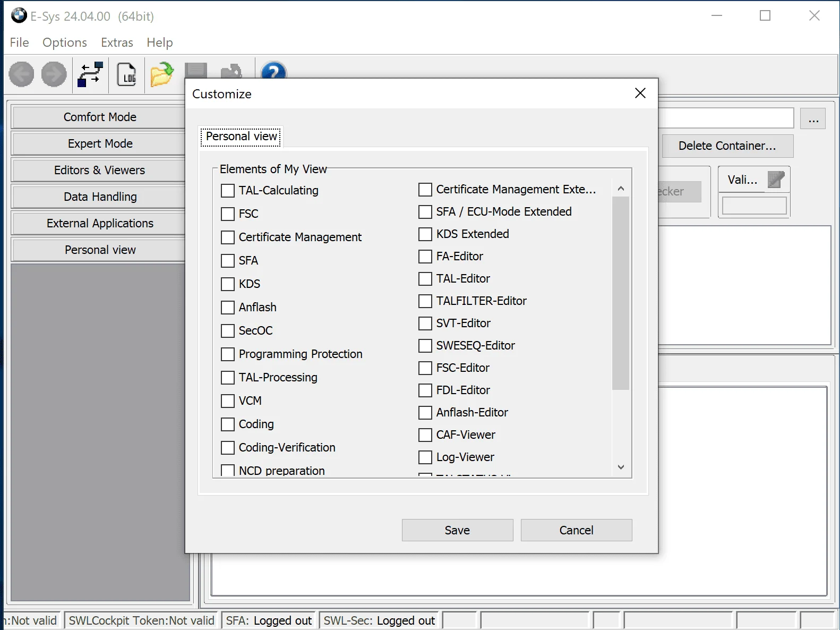
Task: Check the Coding checkbox
Action: (228, 424)
